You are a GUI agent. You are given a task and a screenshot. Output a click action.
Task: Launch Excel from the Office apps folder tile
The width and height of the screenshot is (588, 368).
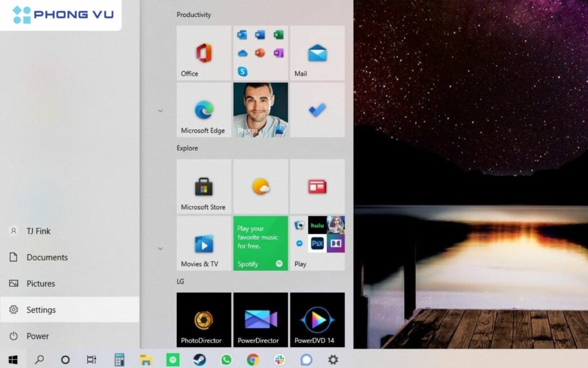tap(278, 35)
